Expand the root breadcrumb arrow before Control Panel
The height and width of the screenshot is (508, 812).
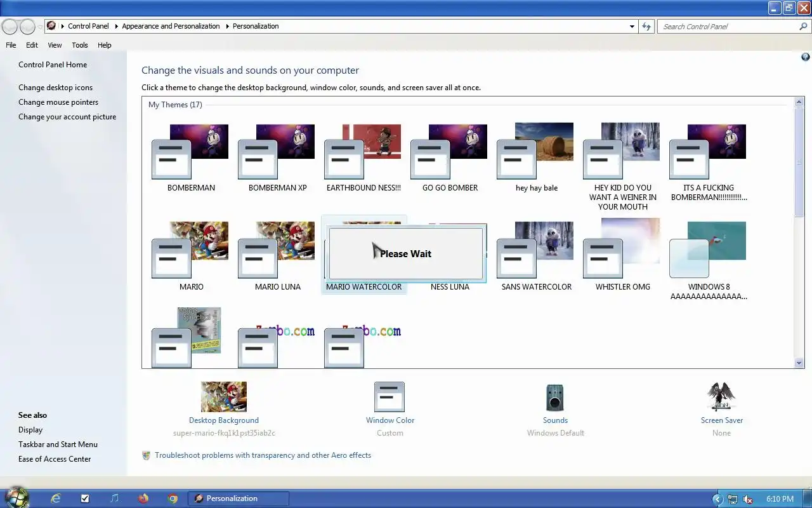coord(62,26)
